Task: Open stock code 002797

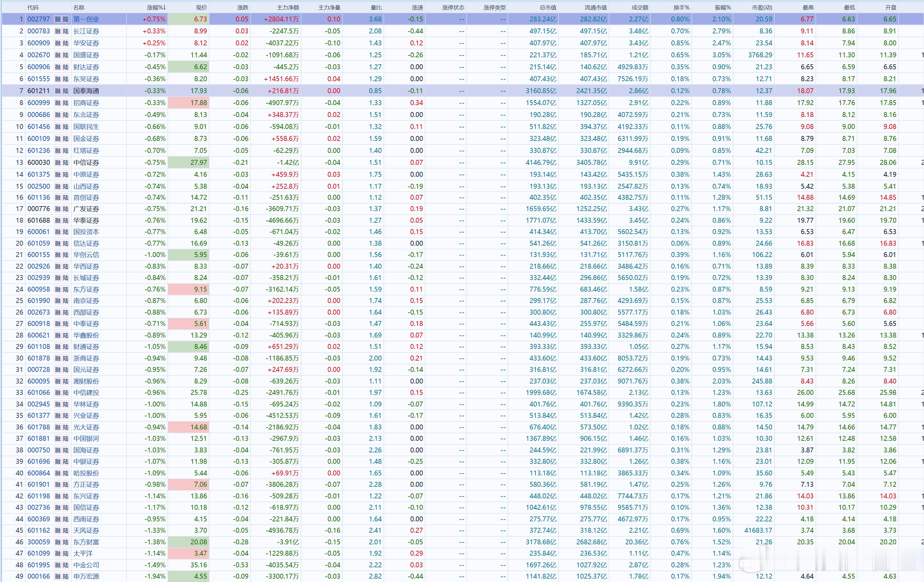Action: point(39,19)
